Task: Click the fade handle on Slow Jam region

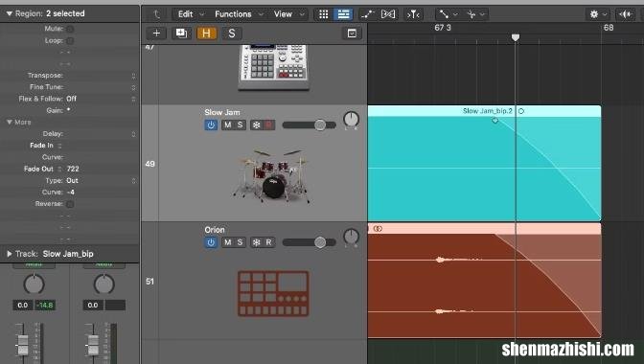Action: [x=494, y=121]
